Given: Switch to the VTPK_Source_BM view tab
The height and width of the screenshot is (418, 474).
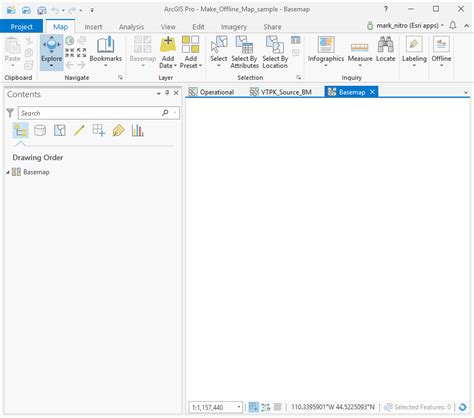Looking at the screenshot, I should (281, 92).
